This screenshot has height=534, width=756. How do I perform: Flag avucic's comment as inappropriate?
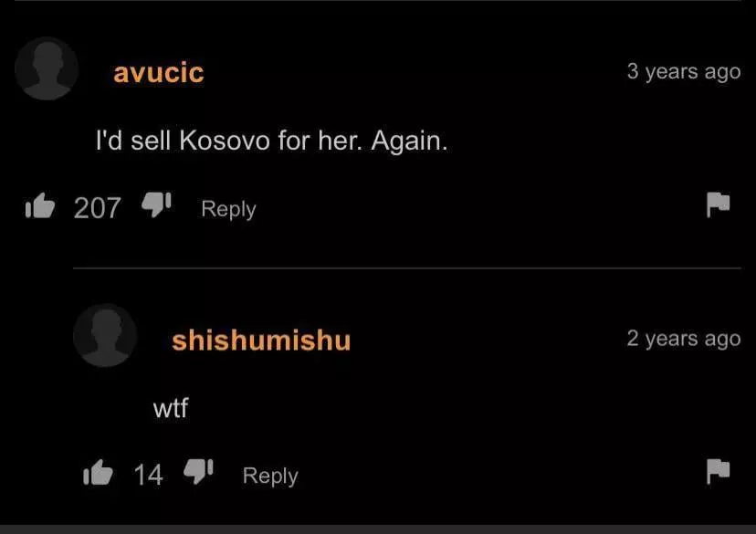(x=718, y=204)
